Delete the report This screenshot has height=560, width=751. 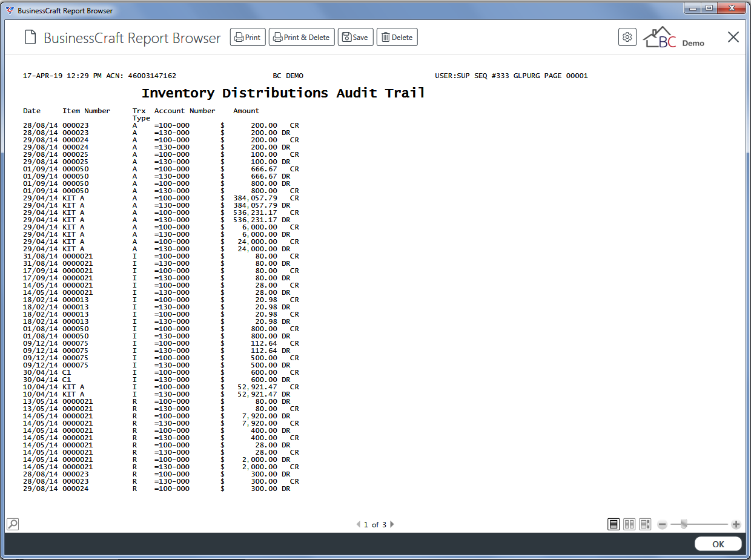(x=397, y=38)
